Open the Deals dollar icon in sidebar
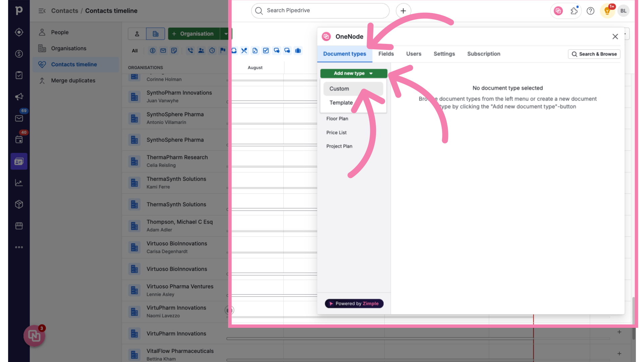The width and height of the screenshot is (644, 362). click(x=19, y=54)
